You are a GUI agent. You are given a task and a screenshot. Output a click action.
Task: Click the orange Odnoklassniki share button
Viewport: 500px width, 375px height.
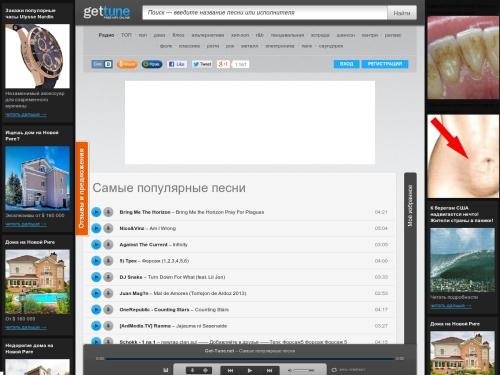(x=127, y=64)
